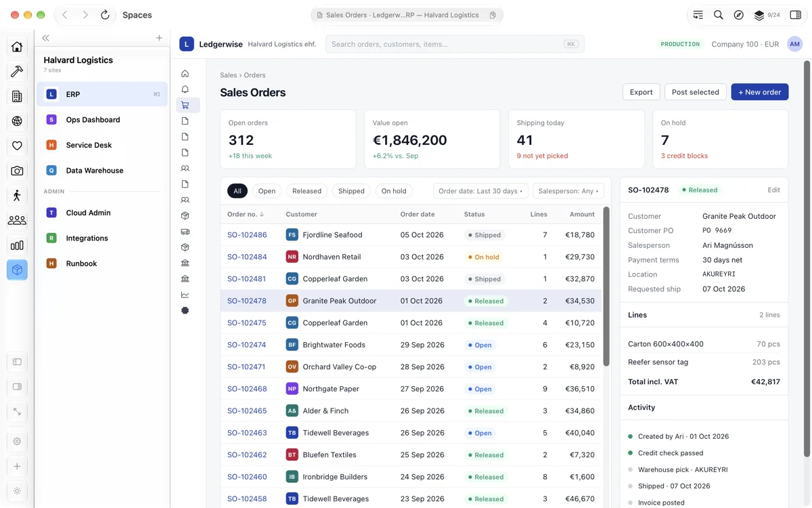This screenshot has height=508, width=812.
Task: Open the walking person icon in Spaces rail
Action: [x=17, y=196]
